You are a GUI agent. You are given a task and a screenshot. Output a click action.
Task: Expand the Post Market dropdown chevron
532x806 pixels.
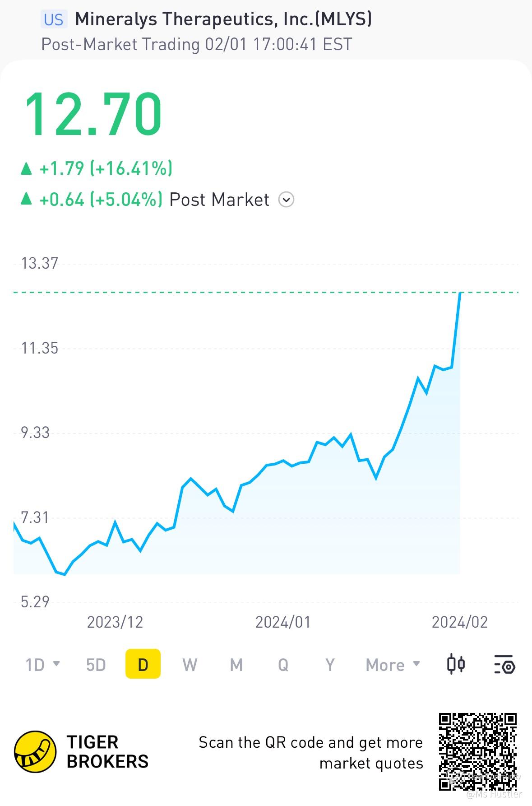coord(287,200)
